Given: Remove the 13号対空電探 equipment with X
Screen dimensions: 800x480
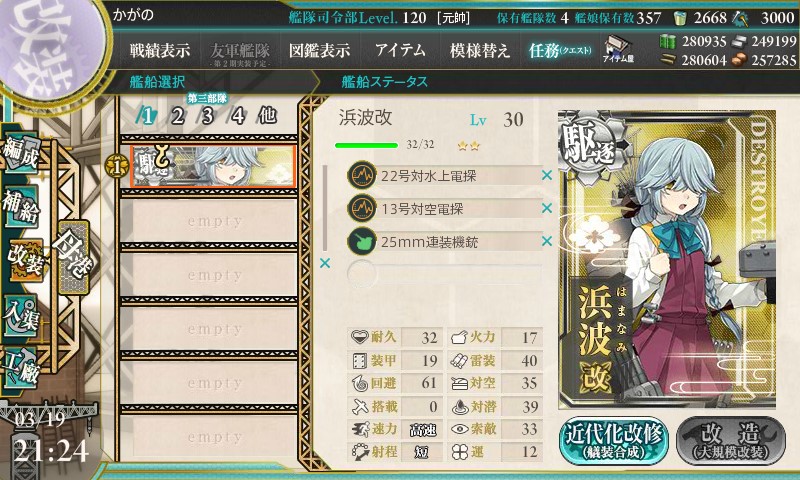Looking at the screenshot, I should pyautogui.click(x=547, y=208).
